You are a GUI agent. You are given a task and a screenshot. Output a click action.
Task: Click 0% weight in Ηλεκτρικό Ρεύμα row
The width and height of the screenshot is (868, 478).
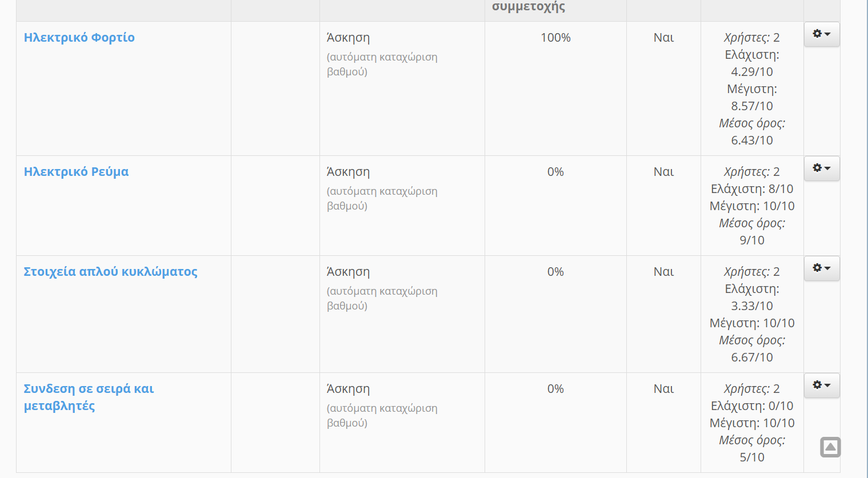555,172
